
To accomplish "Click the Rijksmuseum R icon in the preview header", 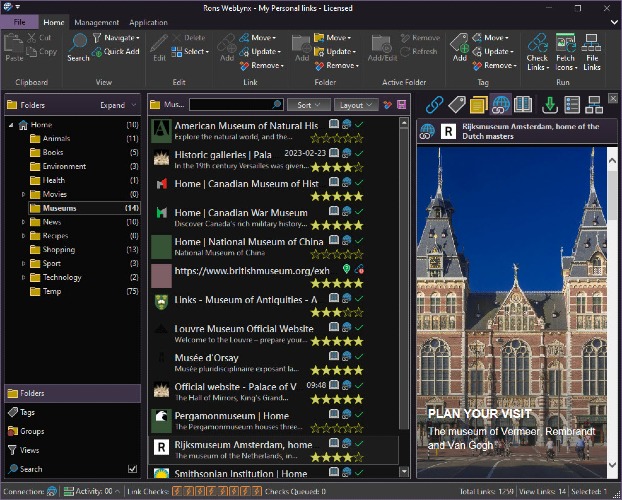I will 448,131.
